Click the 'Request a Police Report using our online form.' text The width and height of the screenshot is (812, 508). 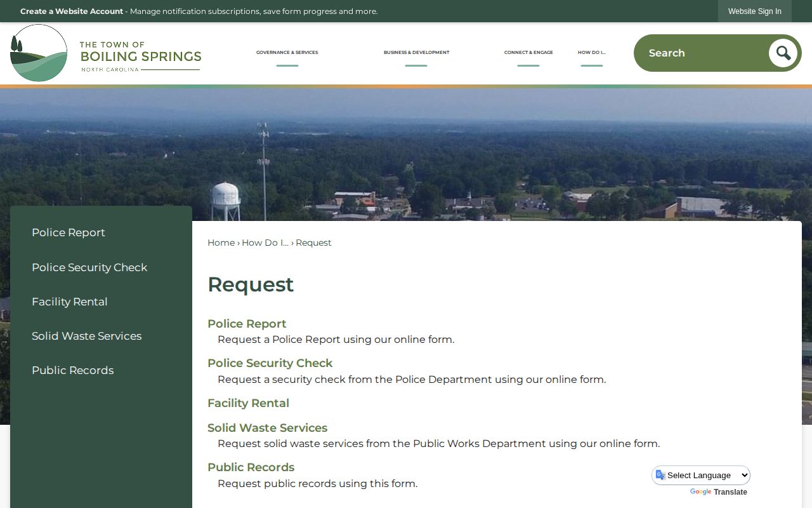click(336, 340)
